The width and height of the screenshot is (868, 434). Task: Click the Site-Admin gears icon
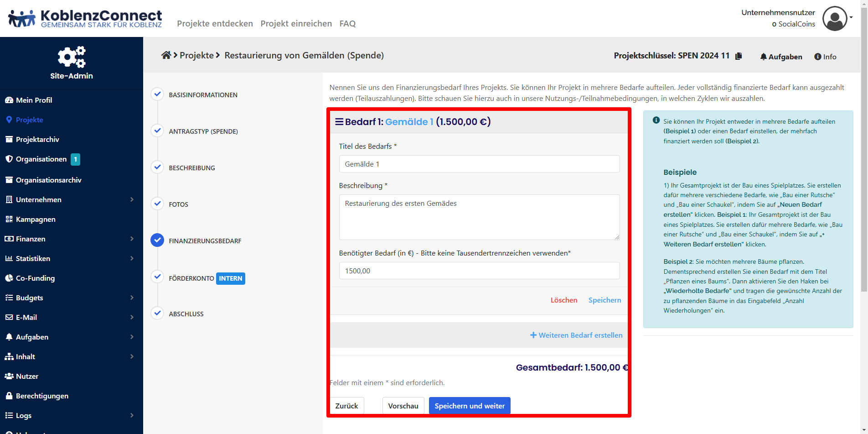pos(72,57)
